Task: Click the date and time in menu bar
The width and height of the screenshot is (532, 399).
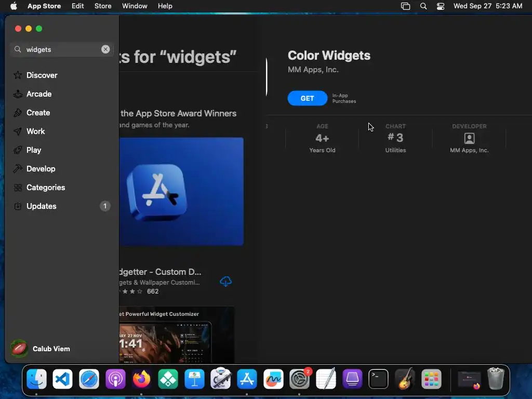Action: click(487, 6)
